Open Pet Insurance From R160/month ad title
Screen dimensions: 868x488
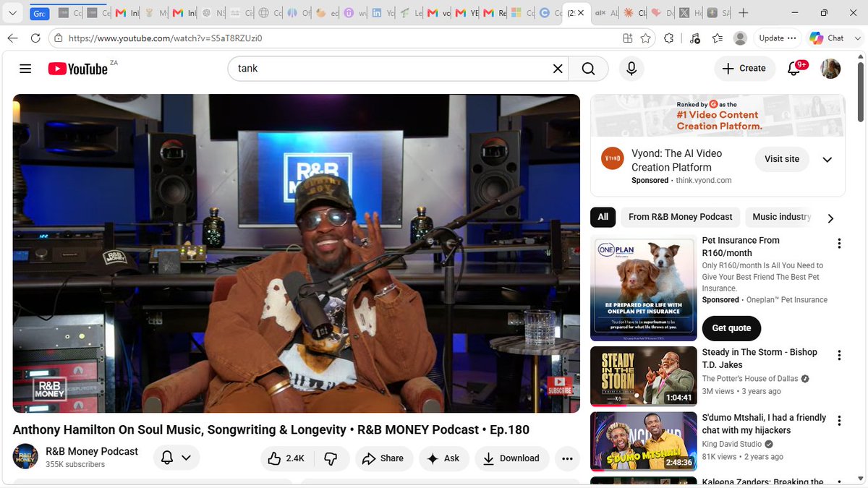click(741, 247)
